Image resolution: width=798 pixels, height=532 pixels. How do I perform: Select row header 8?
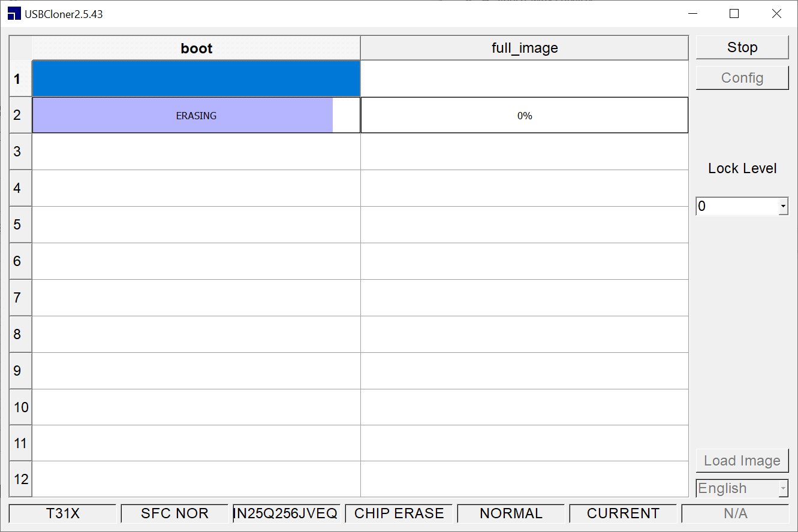21,334
